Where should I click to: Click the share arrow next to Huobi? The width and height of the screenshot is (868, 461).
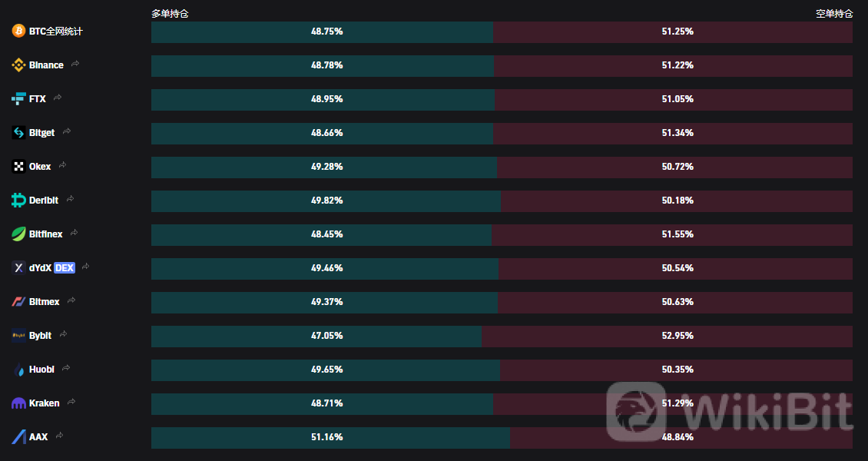point(66,368)
